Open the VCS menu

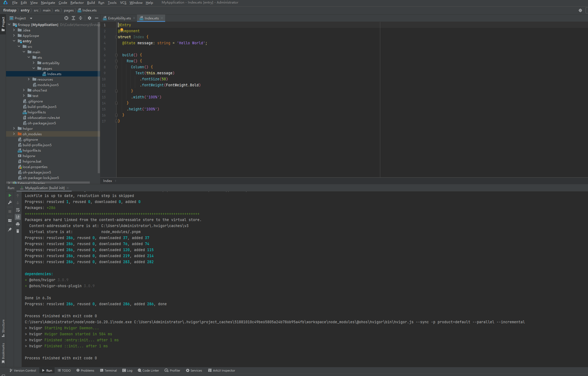[x=123, y=2]
